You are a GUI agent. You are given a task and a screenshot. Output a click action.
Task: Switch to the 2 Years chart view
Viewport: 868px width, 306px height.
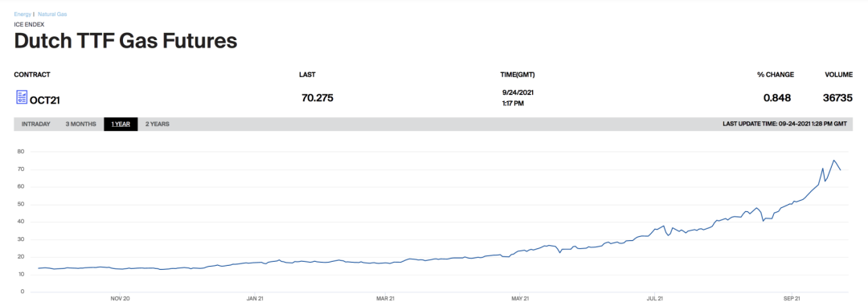point(158,124)
